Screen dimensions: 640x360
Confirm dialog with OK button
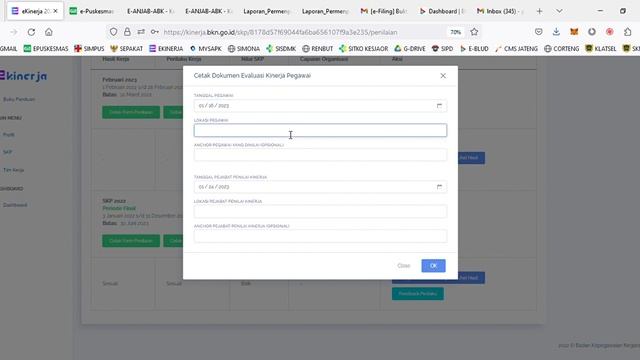433,266
